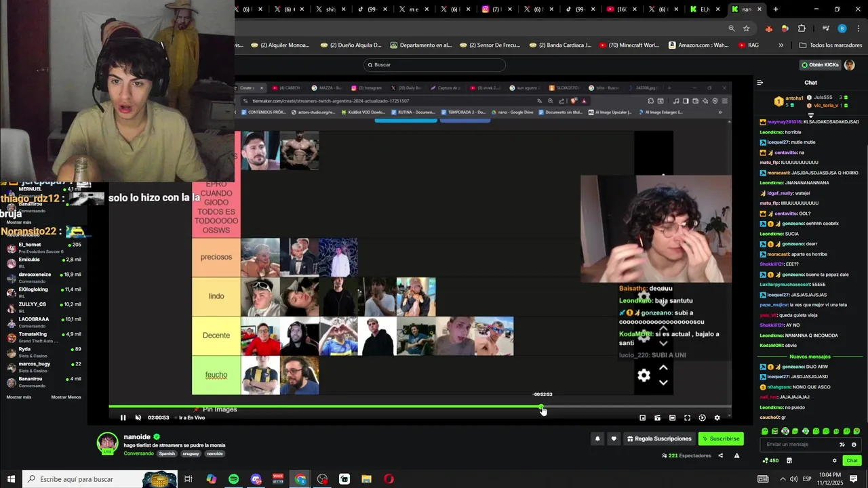868x488 pixels.
Task: Open davooxeneize channel in sidebar
Action: [x=44, y=277]
